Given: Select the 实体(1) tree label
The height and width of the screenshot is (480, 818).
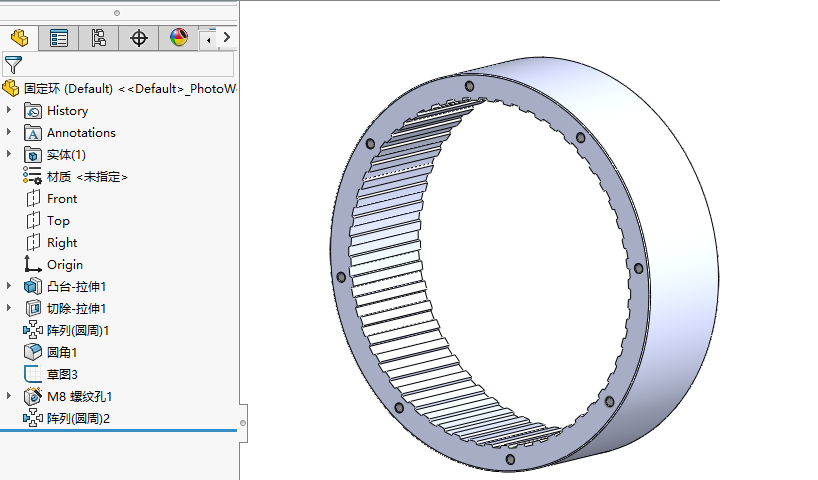Looking at the screenshot, I should [x=66, y=155].
